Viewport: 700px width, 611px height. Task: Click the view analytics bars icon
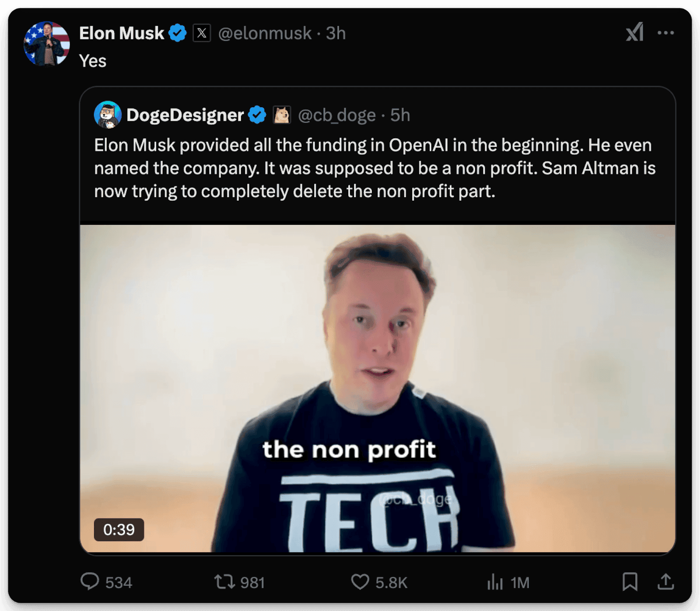click(495, 582)
